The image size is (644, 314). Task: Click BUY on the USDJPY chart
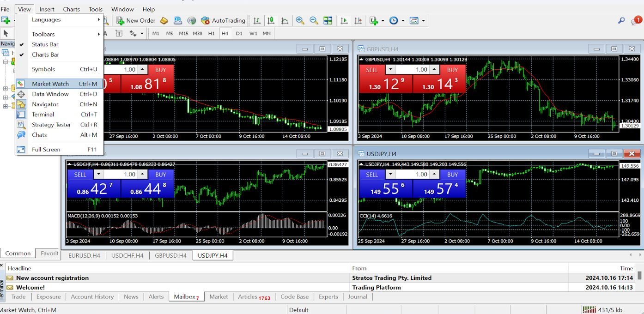[453, 175]
